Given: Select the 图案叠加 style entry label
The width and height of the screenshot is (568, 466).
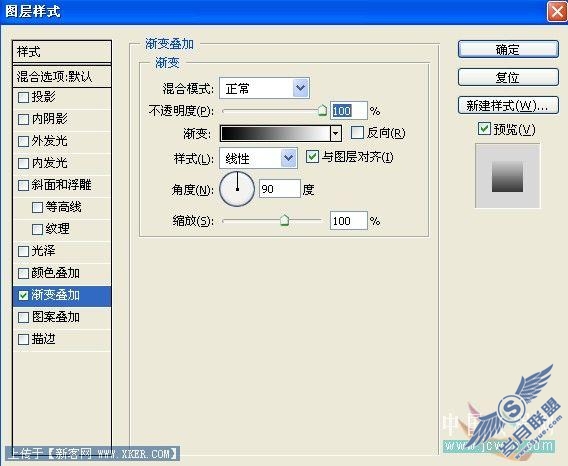Looking at the screenshot, I should coord(55,317).
